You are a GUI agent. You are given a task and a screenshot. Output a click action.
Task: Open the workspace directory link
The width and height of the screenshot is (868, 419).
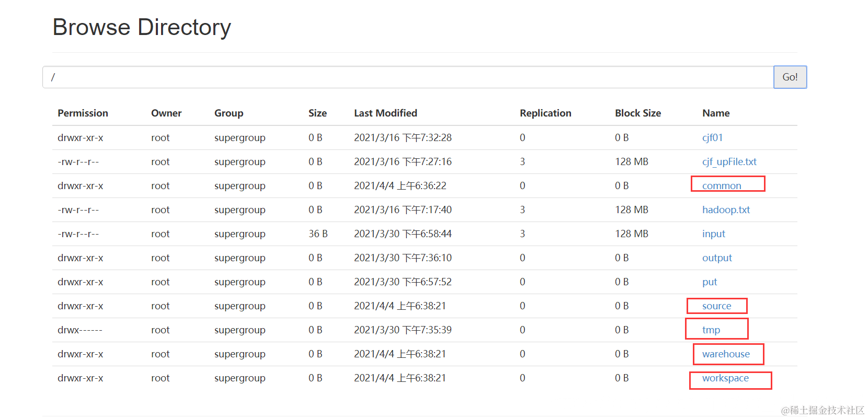(725, 378)
